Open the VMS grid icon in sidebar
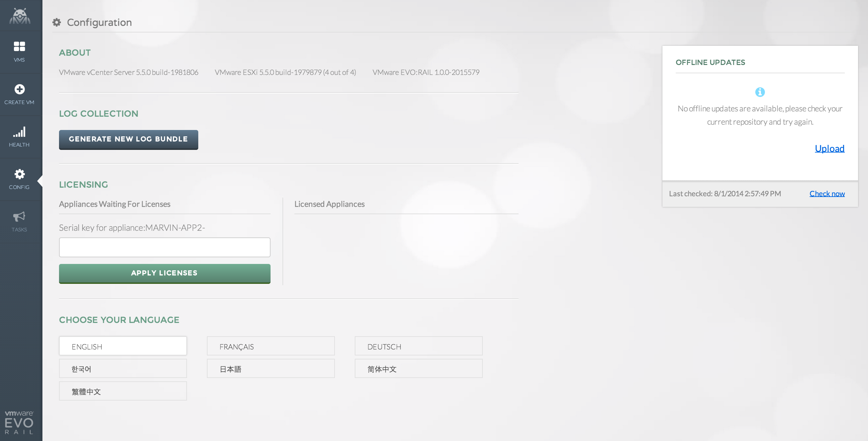This screenshot has width=868, height=441. pos(19,46)
